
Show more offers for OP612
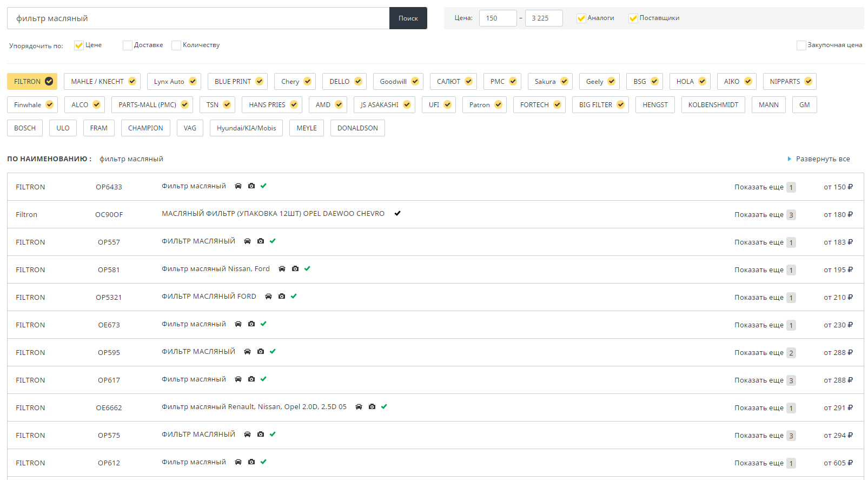pyautogui.click(x=765, y=463)
